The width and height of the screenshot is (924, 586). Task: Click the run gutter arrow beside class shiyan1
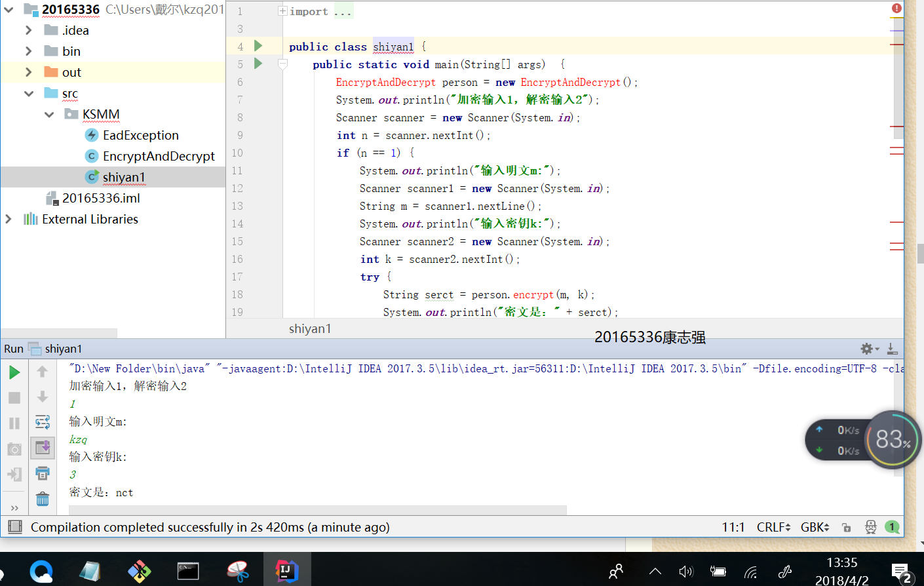pos(258,46)
